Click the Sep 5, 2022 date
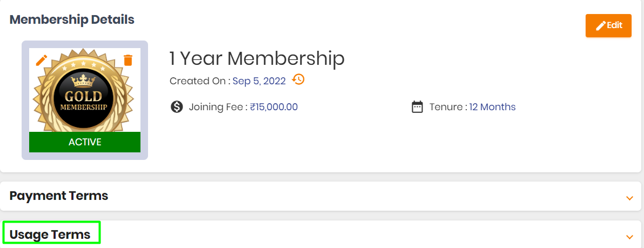Image resolution: width=644 pixels, height=248 pixels. (x=259, y=81)
